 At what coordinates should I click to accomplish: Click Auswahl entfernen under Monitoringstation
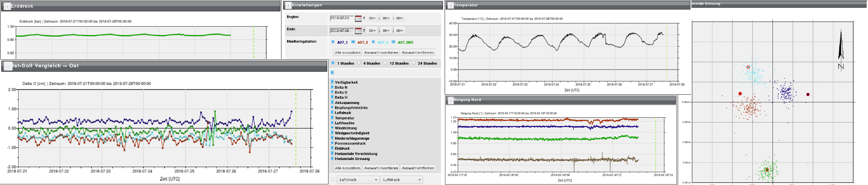[x=418, y=52]
